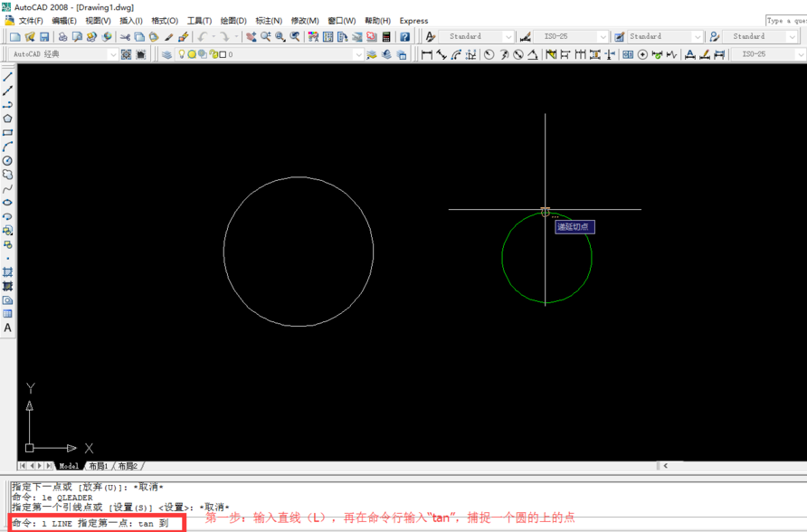Pick the Circle draw tool
The height and width of the screenshot is (532, 807).
(7, 161)
